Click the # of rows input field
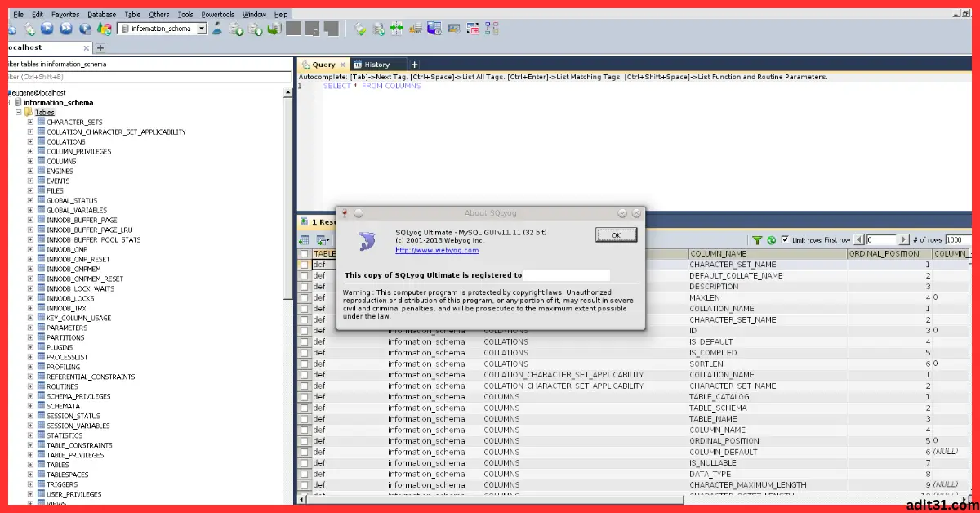The width and height of the screenshot is (980, 513). point(958,240)
